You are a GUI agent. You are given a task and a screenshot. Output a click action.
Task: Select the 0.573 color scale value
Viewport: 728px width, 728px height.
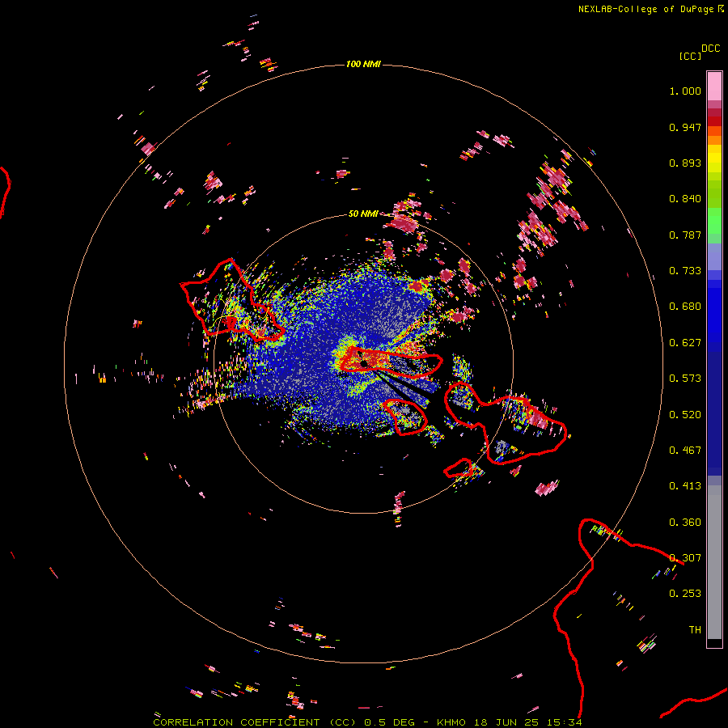685,379
